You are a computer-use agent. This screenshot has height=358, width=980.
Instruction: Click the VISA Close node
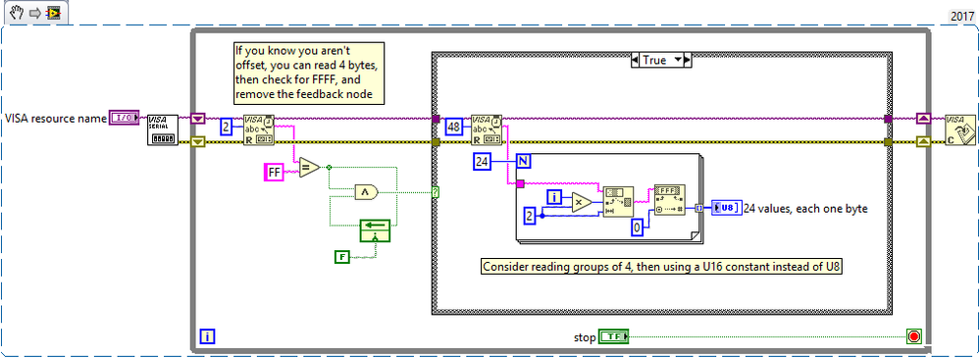(960, 129)
